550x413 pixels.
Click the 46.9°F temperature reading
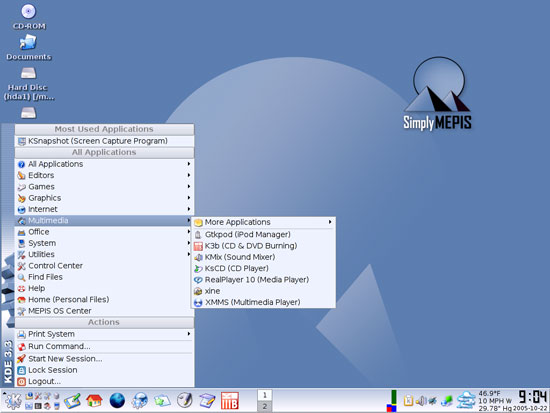coord(490,393)
